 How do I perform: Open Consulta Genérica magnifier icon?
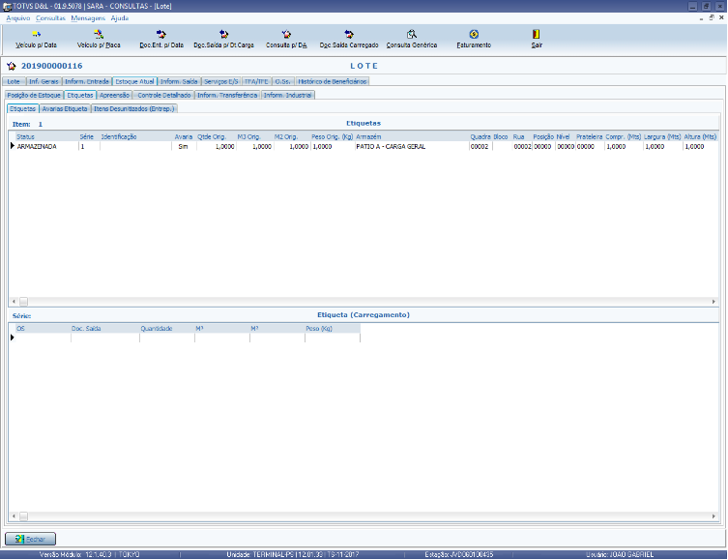411,35
